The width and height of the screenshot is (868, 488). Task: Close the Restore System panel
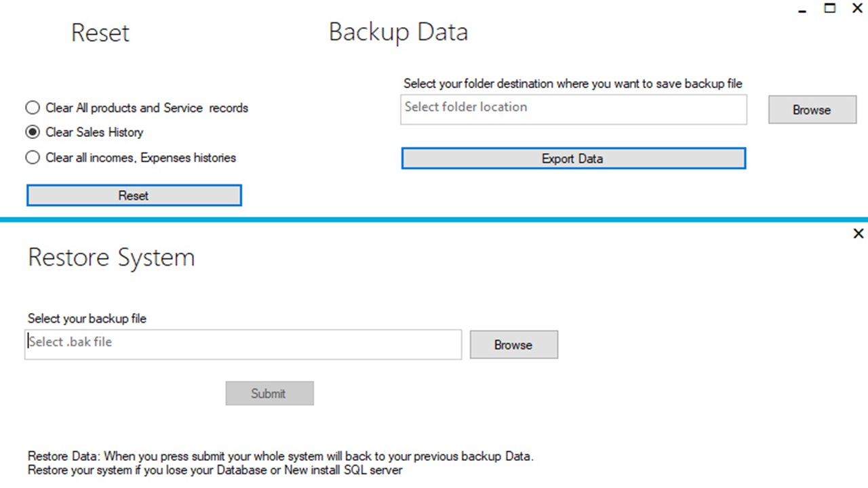coord(858,233)
